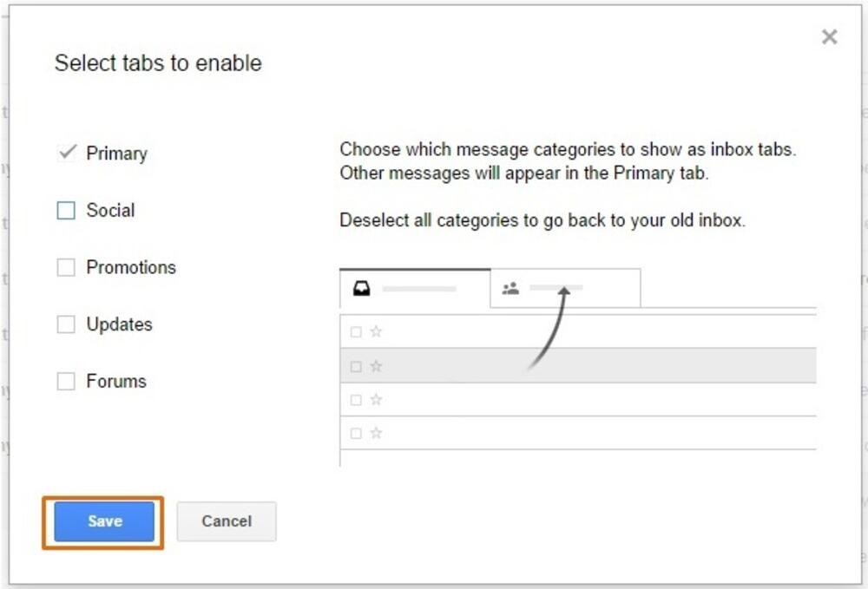This screenshot has width=868, height=589.
Task: Close the Select tabs dialog with X
Action: pyautogui.click(x=829, y=37)
